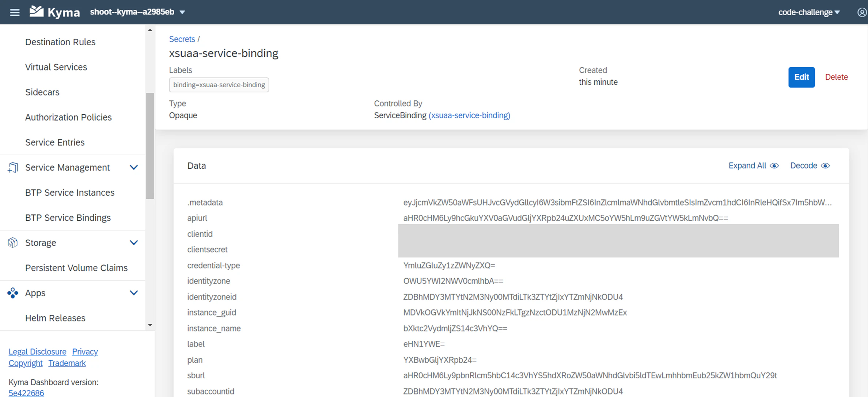
Task: Click the clientsecret key name
Action: pyautogui.click(x=207, y=249)
